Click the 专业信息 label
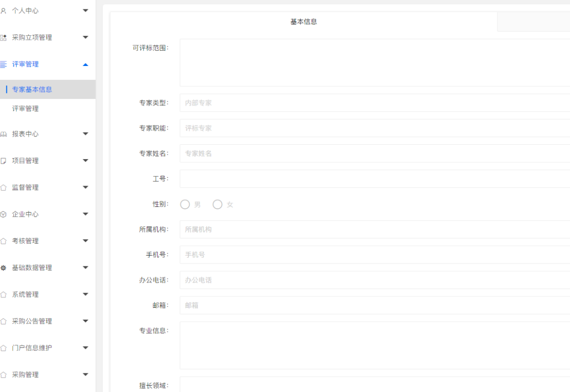 pyautogui.click(x=154, y=330)
